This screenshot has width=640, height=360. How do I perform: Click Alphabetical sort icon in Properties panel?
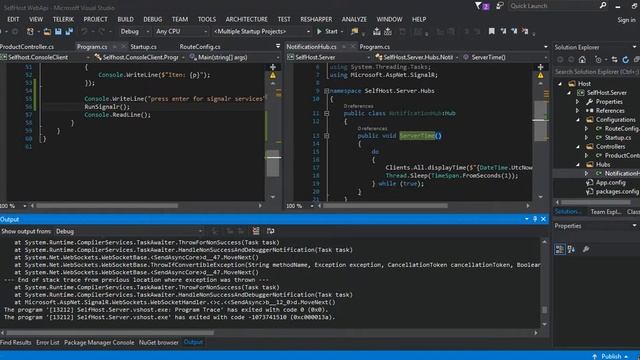(x=571, y=249)
